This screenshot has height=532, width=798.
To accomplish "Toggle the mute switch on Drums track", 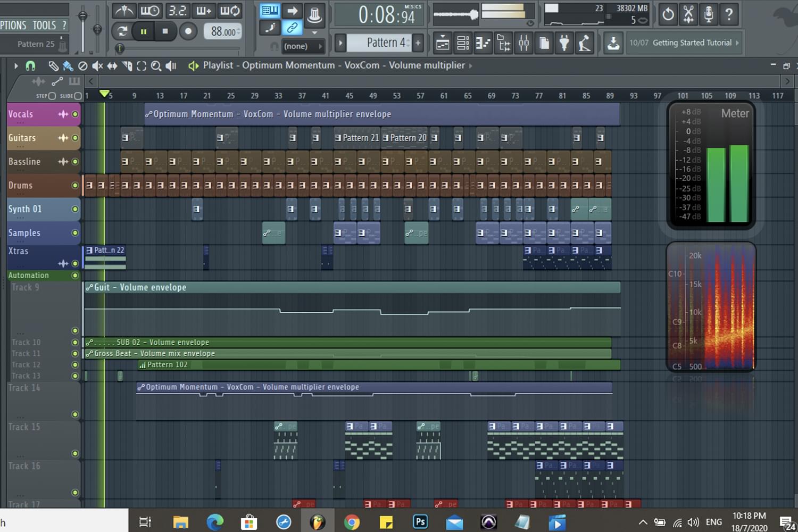I will pyautogui.click(x=75, y=186).
